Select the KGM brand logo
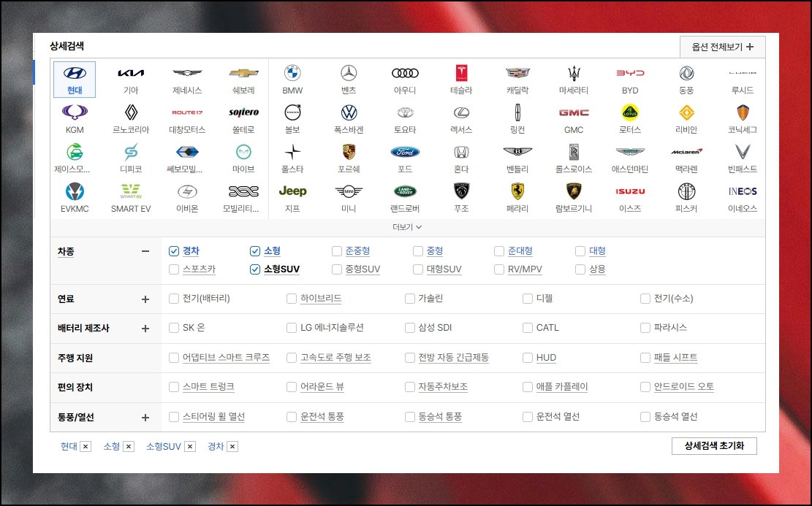Image resolution: width=812 pixels, height=506 pixels. click(x=75, y=112)
